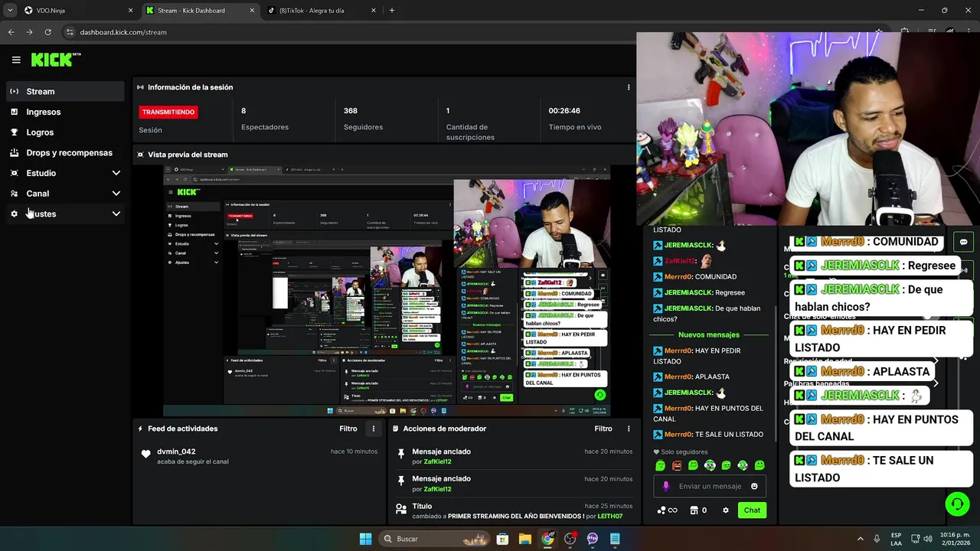
Task: Open Filtro in Feed de actividades
Action: (348, 429)
